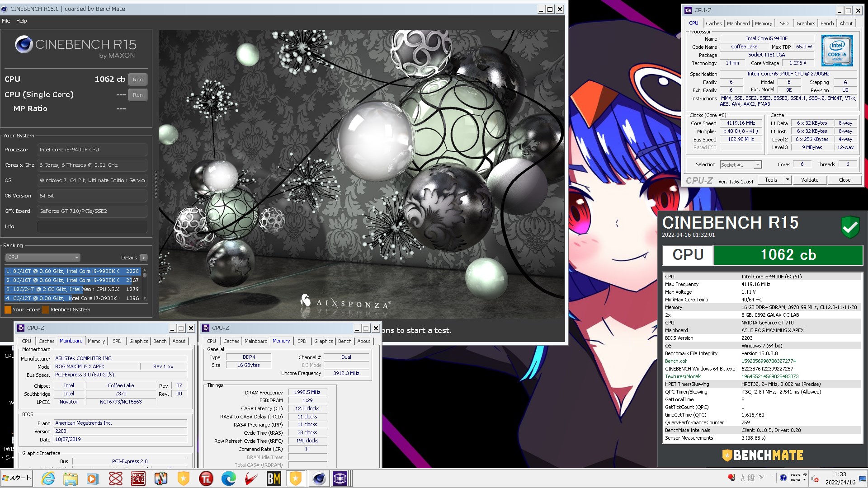Toggle the IME conversion mode 般 button
This screenshot has width=868, height=488.
[751, 478]
